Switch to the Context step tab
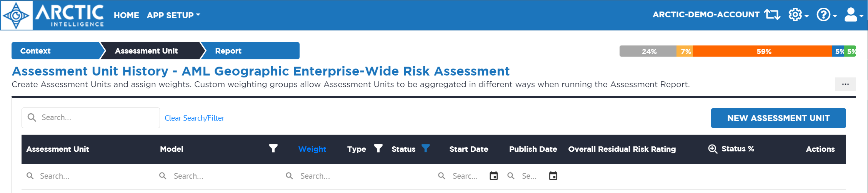This screenshot has height=193, width=868. [56, 51]
